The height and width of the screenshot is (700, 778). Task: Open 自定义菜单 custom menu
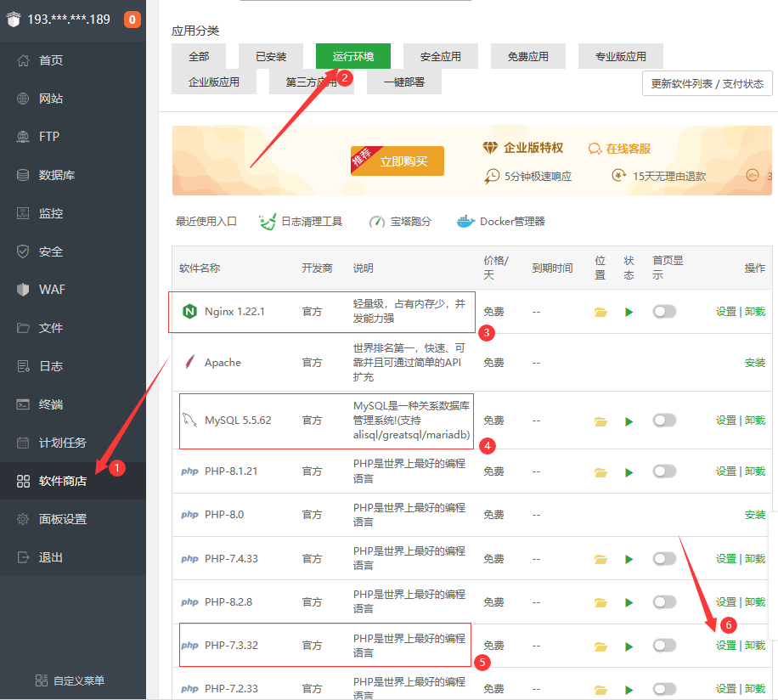70,680
